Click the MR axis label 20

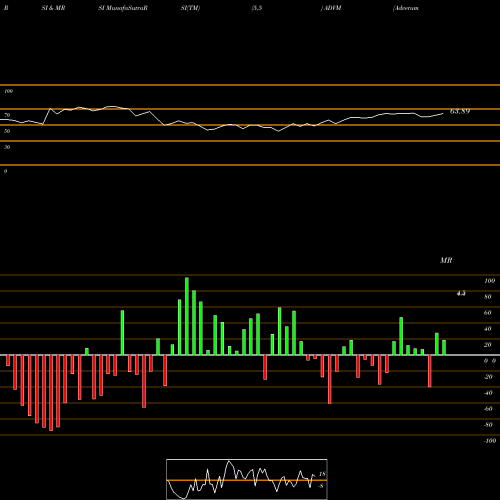point(488,345)
